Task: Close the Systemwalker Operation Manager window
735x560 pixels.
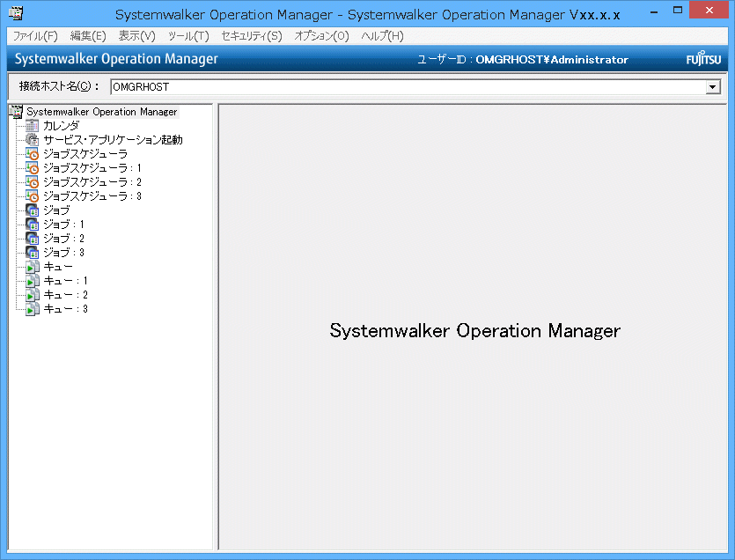Action: 709,11
